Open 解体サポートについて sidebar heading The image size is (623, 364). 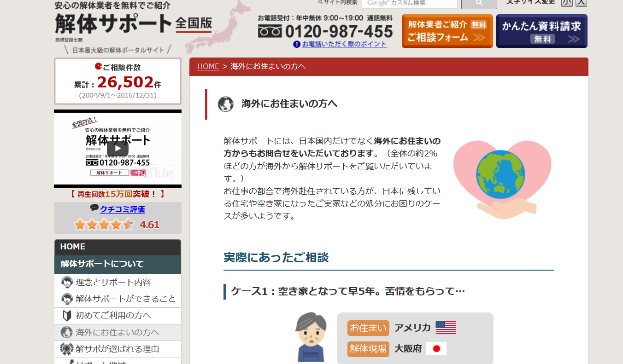(x=118, y=264)
